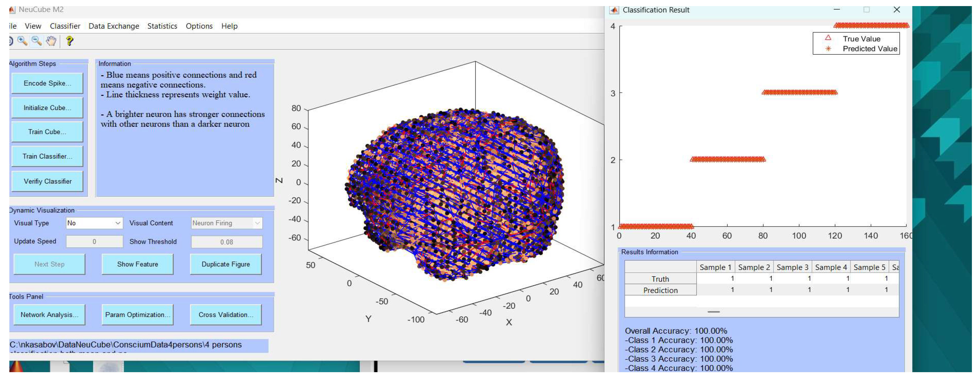Activate the Pan hand tool
Screen dimensions: 980x380
tap(51, 41)
